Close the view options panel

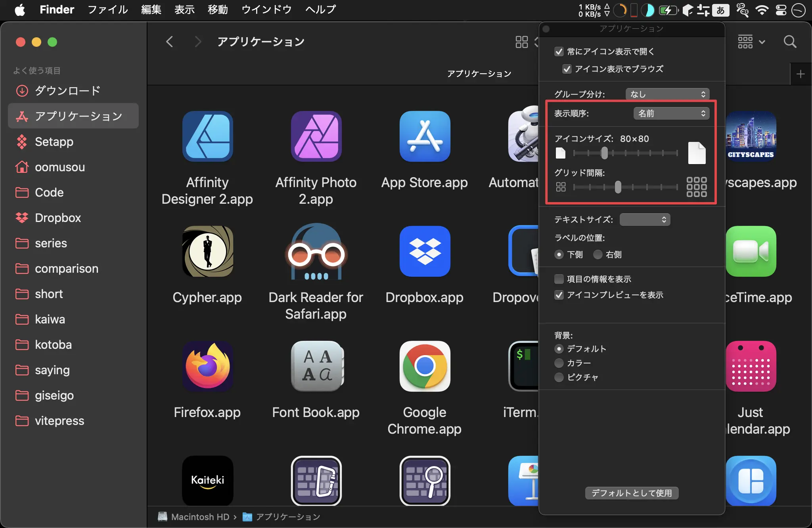546,29
